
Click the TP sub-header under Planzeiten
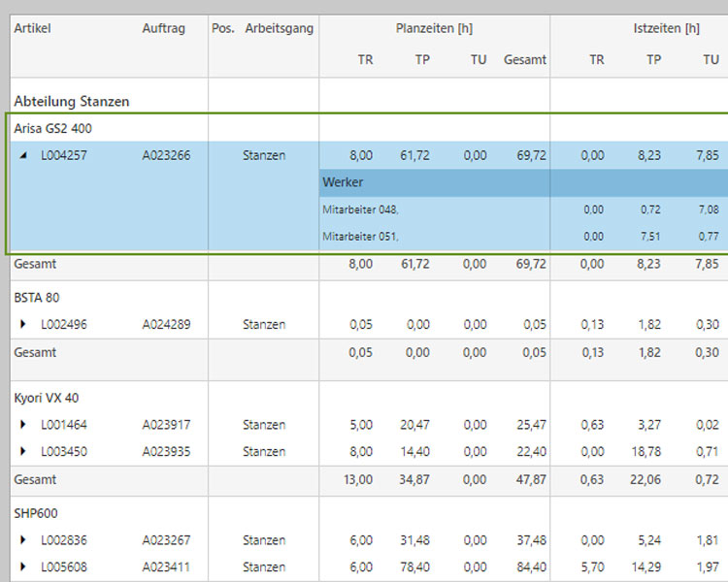(422, 59)
